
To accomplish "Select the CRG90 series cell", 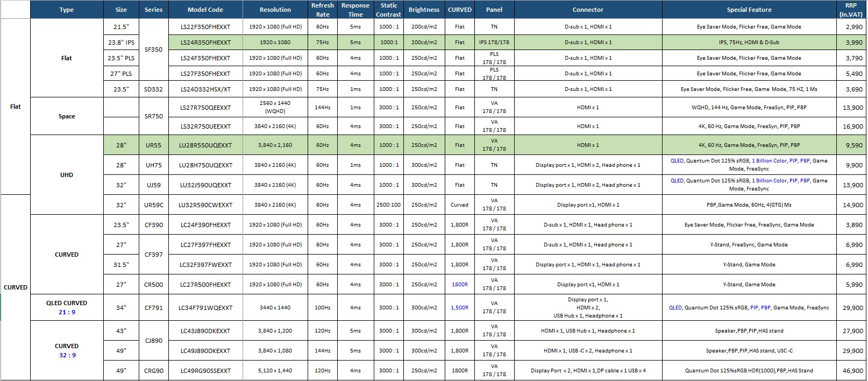I will (x=154, y=371).
